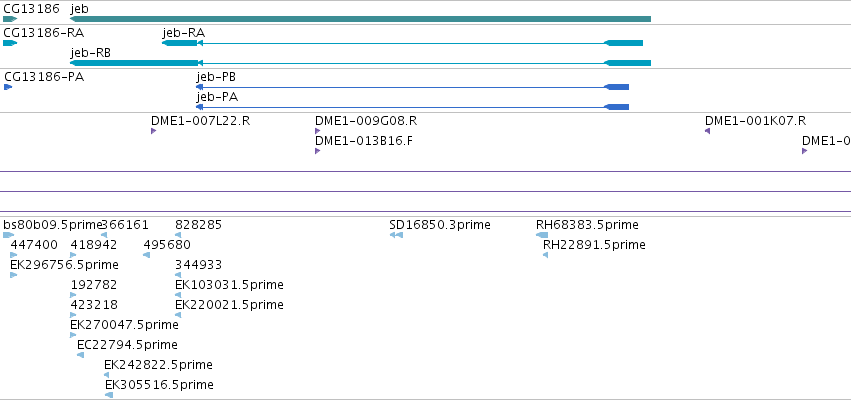Select the DME1-013B16.F marker arrow
851x400 pixels.
(x=317, y=151)
